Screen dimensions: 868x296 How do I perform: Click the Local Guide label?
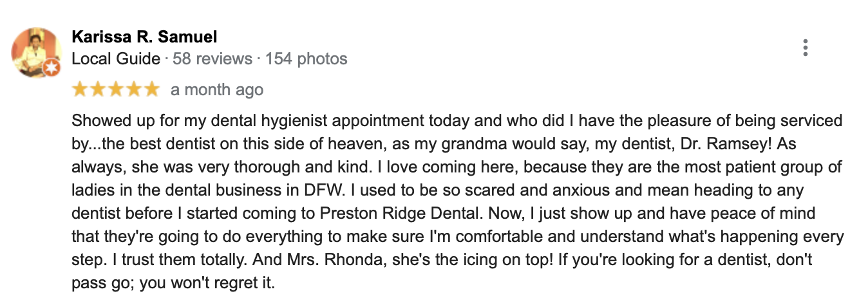click(116, 59)
